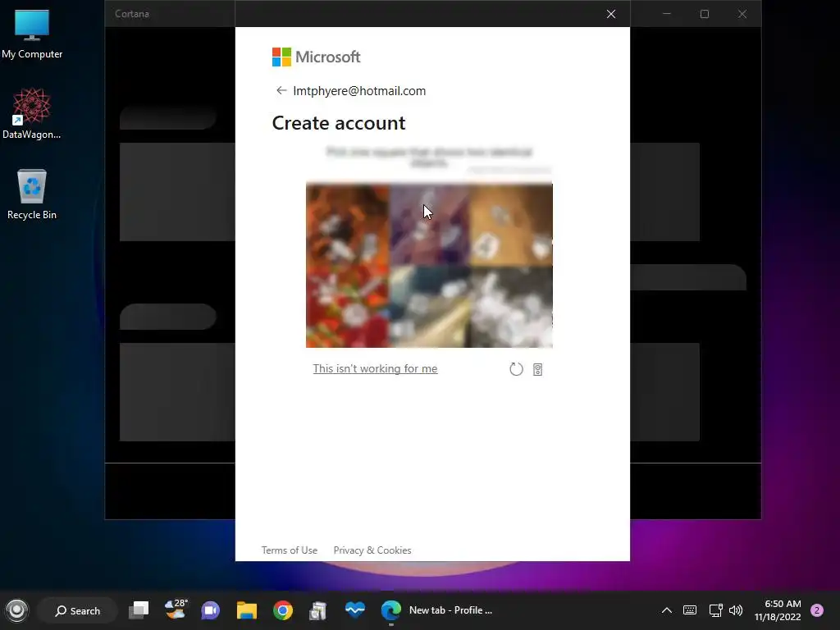Select the top-right brown puzzle tile

point(511,225)
